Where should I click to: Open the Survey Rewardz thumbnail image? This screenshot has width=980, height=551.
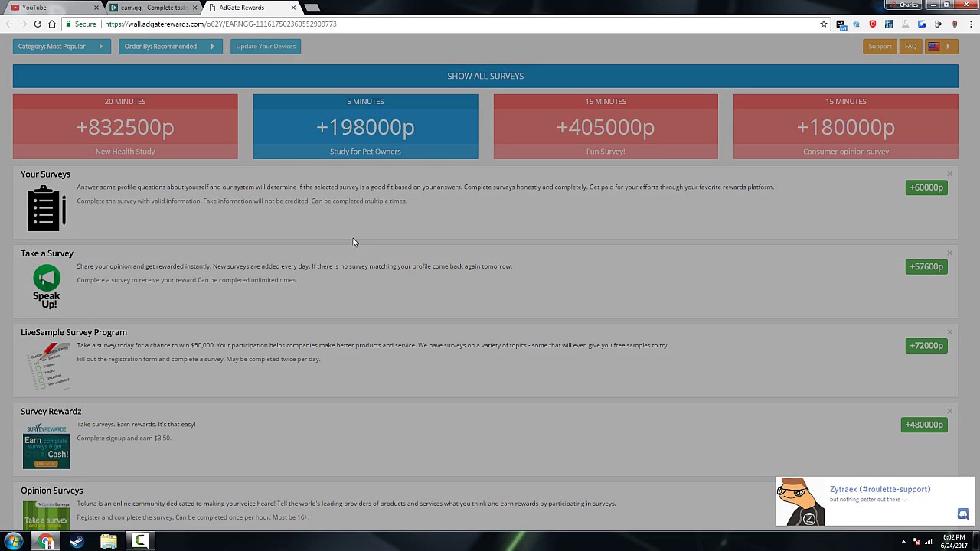point(46,445)
